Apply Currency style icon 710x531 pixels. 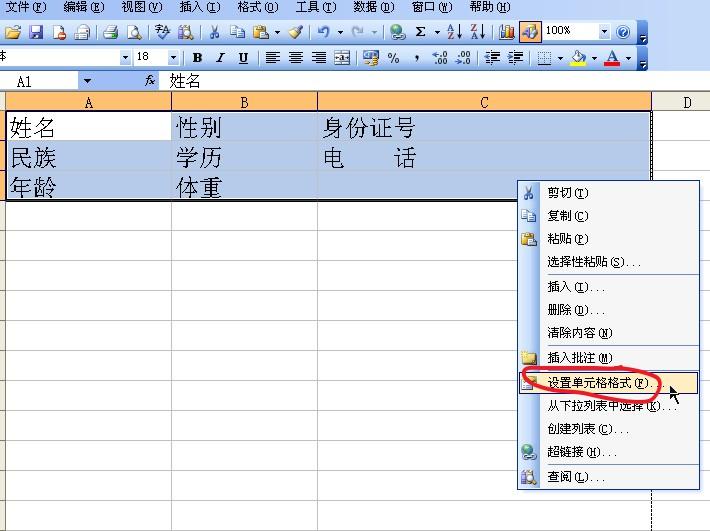371,58
